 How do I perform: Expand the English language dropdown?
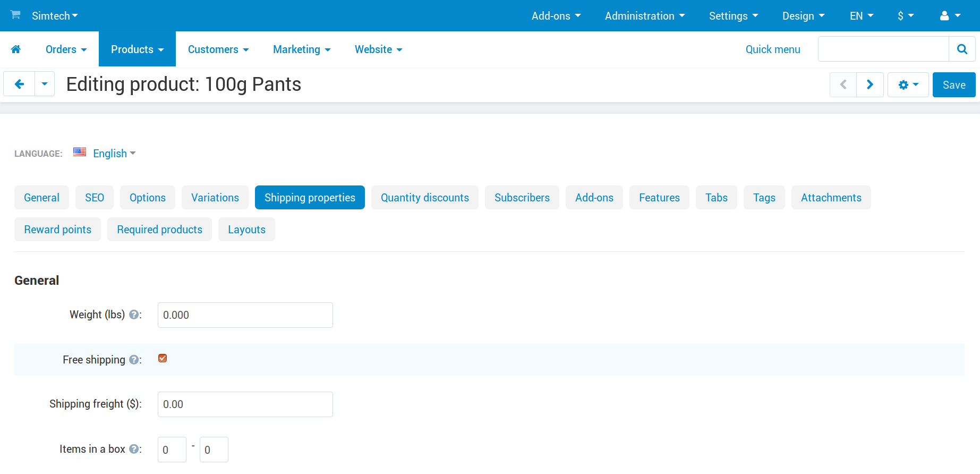tap(114, 154)
